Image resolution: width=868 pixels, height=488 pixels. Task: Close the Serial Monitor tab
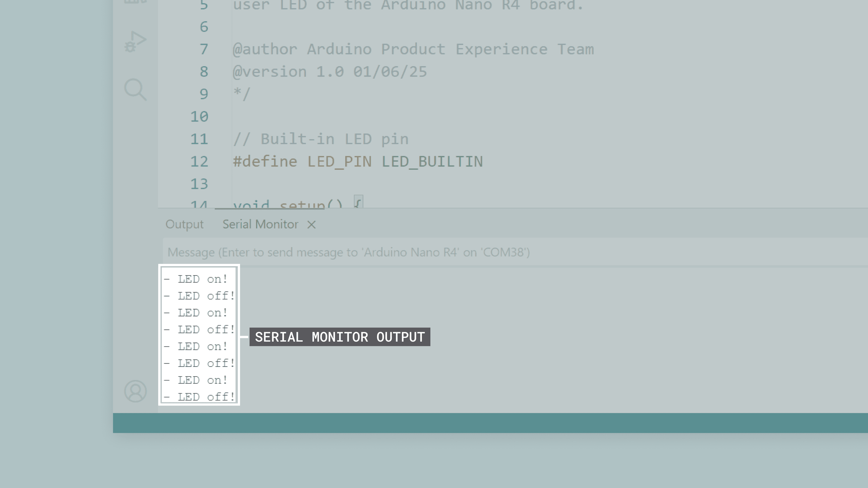(x=311, y=225)
